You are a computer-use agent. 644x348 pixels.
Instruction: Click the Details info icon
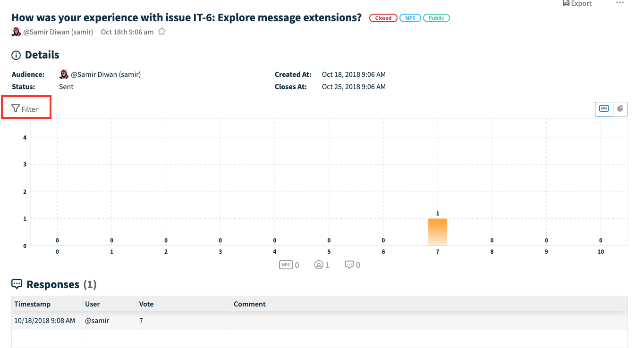click(16, 55)
